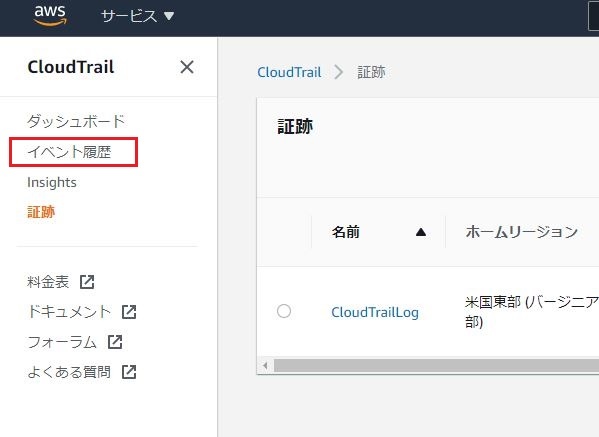Screen dimensions: 599x437
Task: Open ダッシュボード in the sidebar
Action: pyautogui.click(x=76, y=121)
